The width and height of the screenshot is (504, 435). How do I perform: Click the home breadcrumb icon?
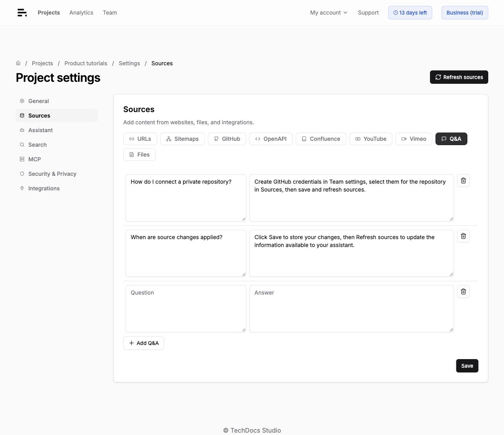pos(18,63)
